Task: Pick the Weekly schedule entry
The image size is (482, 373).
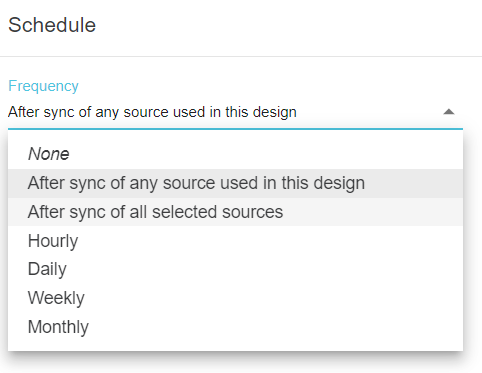Action: 235,298
